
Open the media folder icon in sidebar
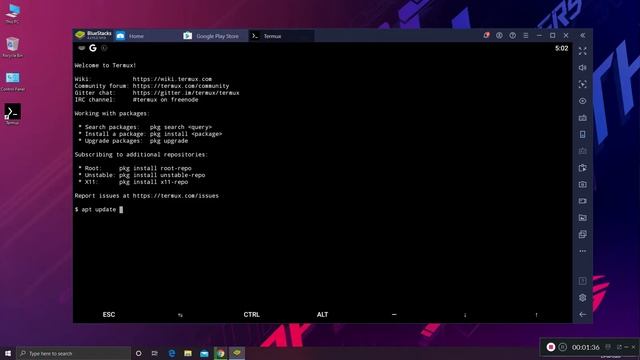click(x=582, y=218)
